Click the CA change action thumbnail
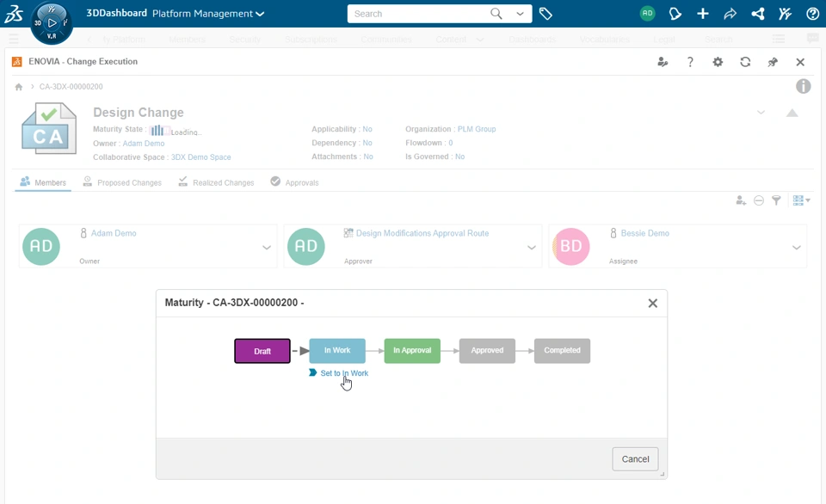The width and height of the screenshot is (826, 504). [x=49, y=128]
